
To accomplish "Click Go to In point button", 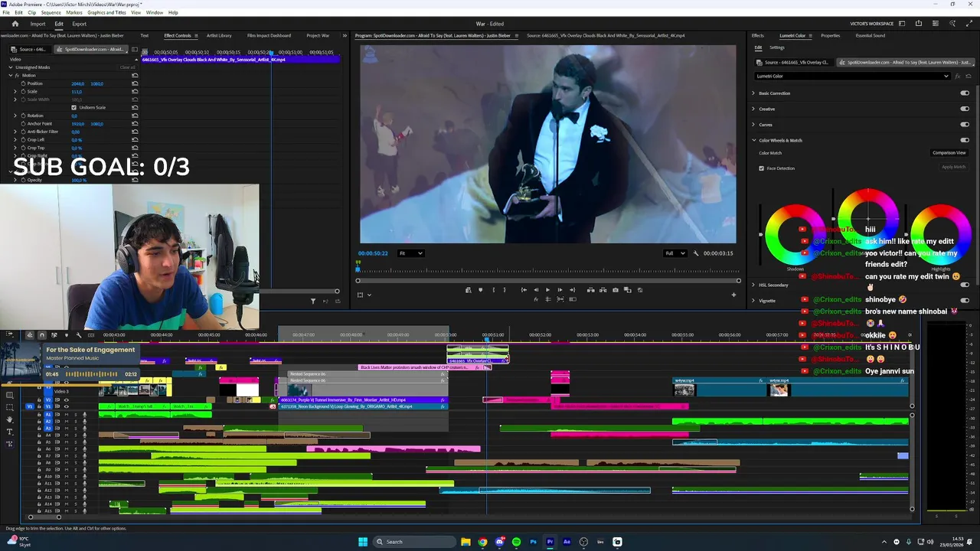I will click(x=524, y=290).
